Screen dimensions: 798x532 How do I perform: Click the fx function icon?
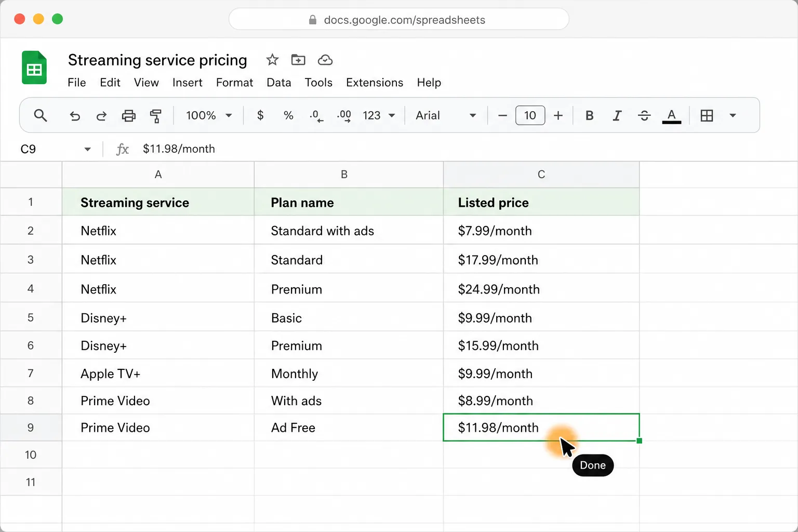point(122,149)
